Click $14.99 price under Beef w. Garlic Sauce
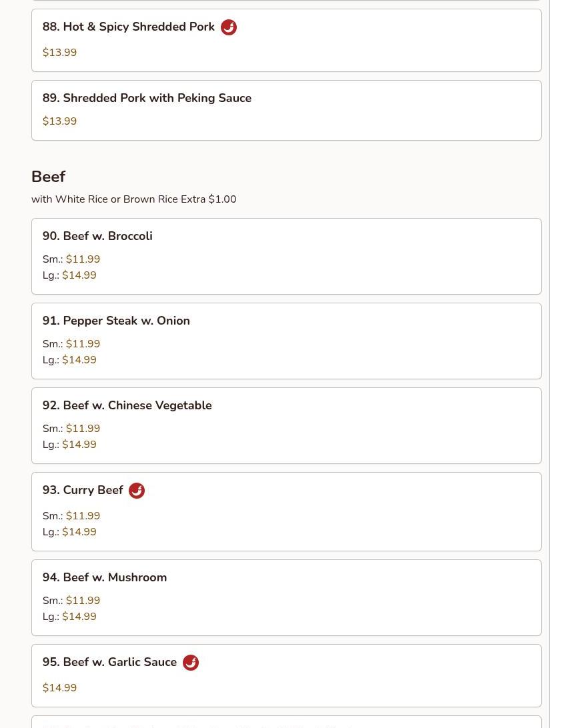Screen dimensions: 563x728 pyautogui.click(x=59, y=688)
